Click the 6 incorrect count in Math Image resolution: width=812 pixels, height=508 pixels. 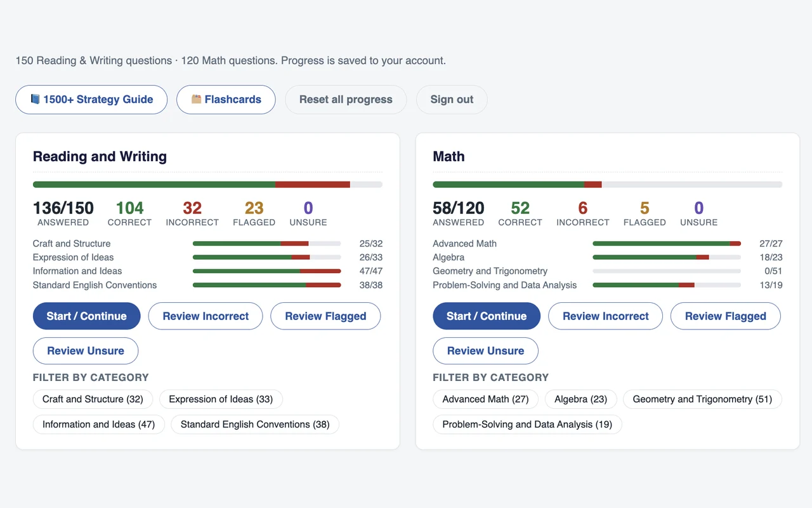583,208
